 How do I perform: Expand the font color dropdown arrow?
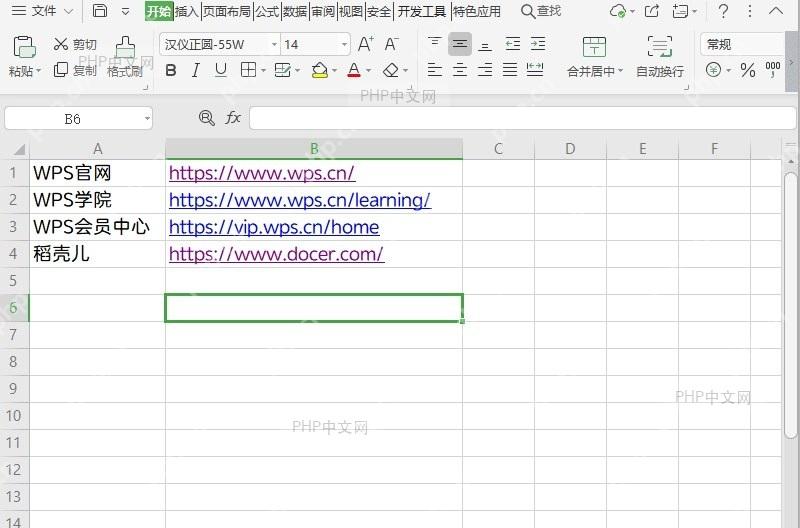(368, 70)
